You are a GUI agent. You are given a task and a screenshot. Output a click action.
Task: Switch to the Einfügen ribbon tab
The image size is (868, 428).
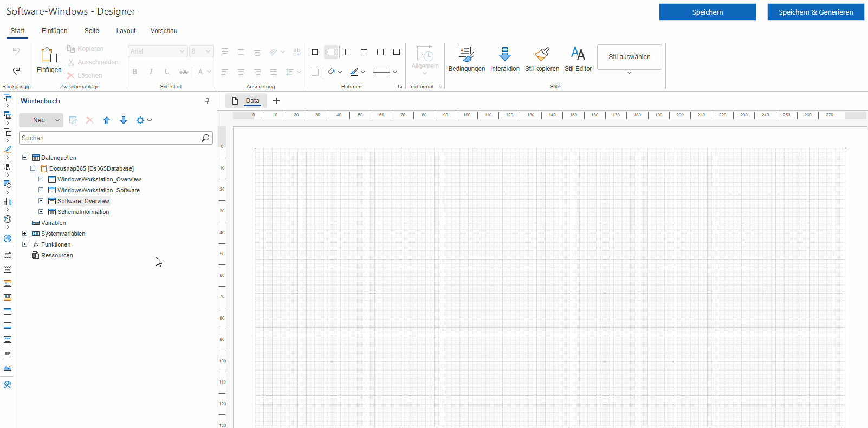tap(54, 31)
